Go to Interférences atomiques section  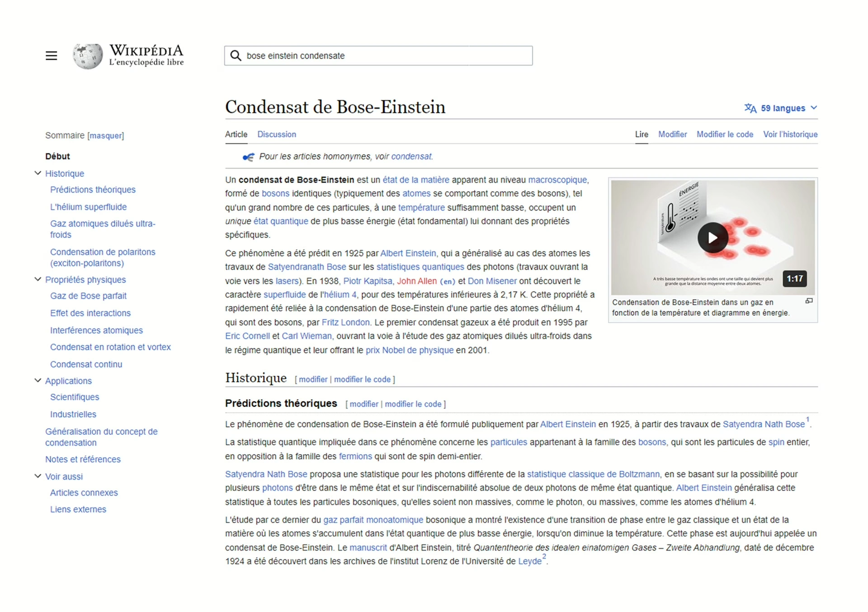(96, 330)
